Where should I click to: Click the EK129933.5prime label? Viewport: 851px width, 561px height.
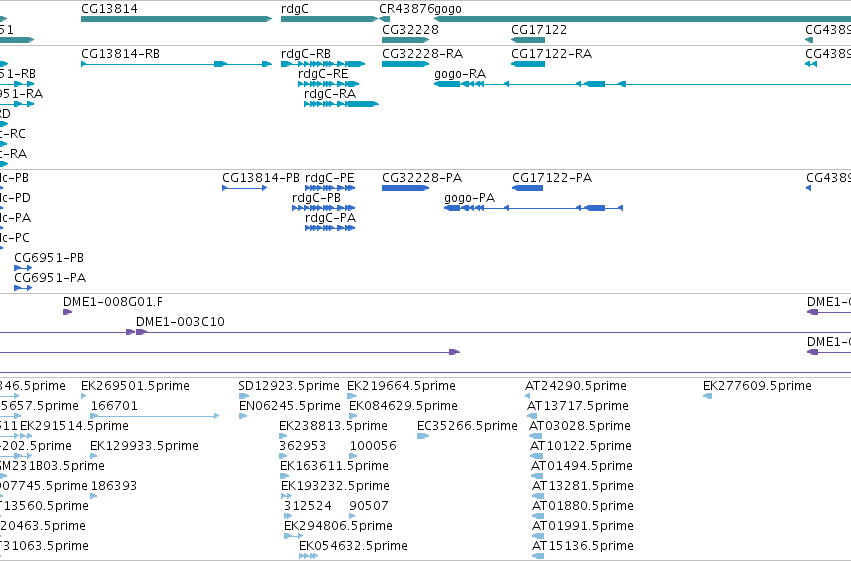(x=144, y=446)
